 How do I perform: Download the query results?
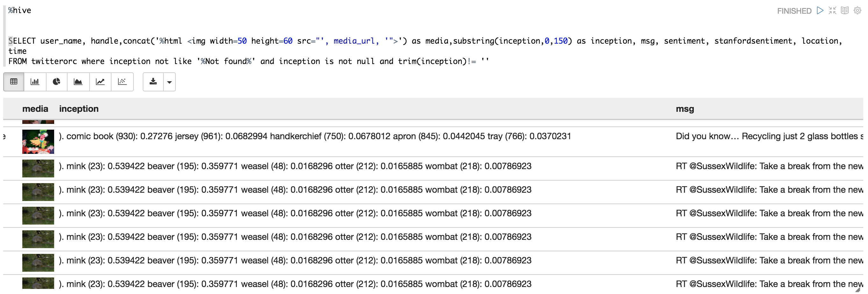pyautogui.click(x=153, y=82)
